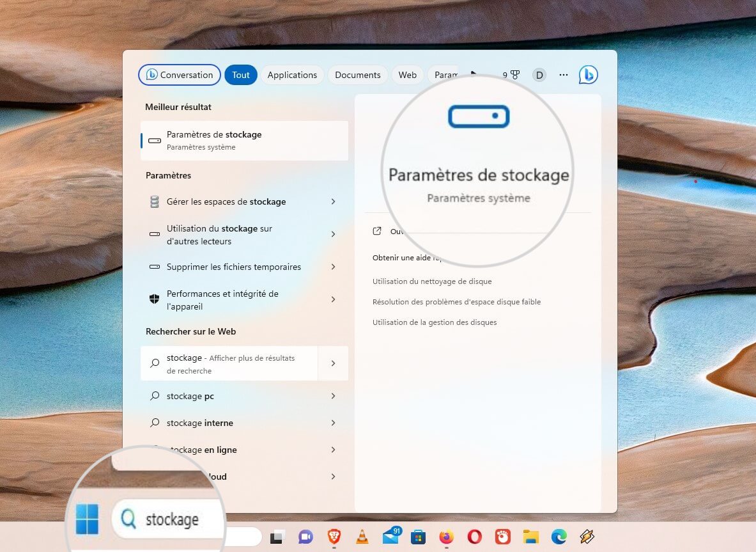The width and height of the screenshot is (756, 552).
Task: Open the red paw-print app on the taskbar
Action: (502, 537)
